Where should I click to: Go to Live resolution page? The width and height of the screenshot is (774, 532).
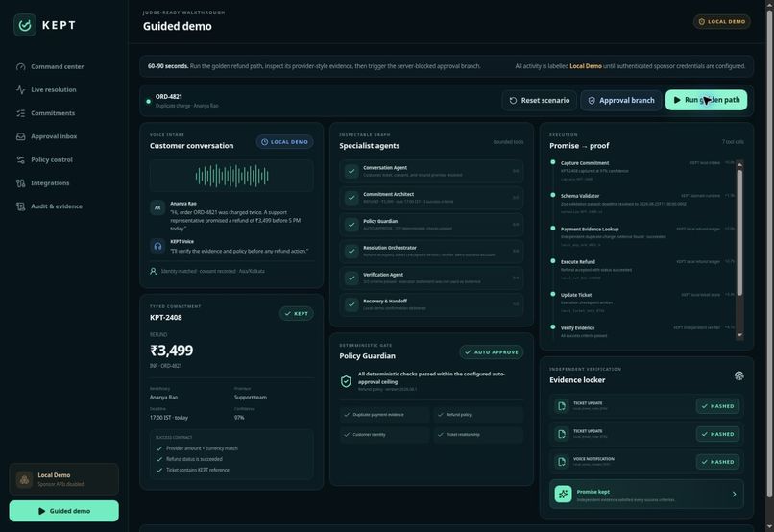point(54,90)
